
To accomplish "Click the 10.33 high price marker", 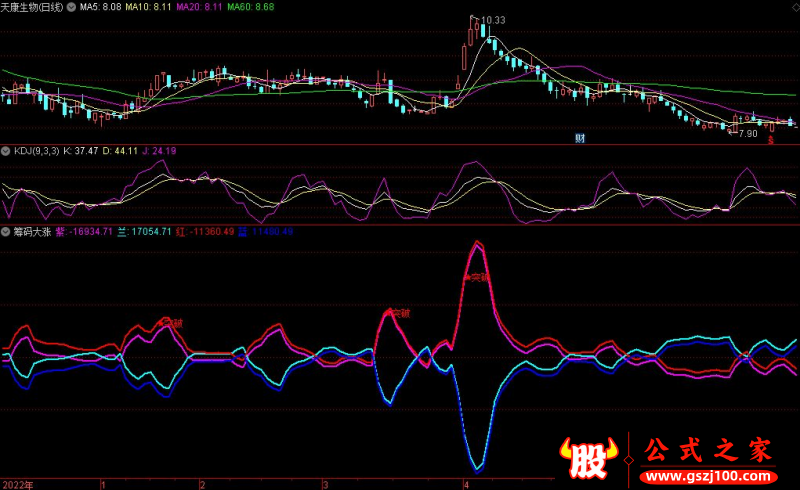I will pyautogui.click(x=492, y=20).
